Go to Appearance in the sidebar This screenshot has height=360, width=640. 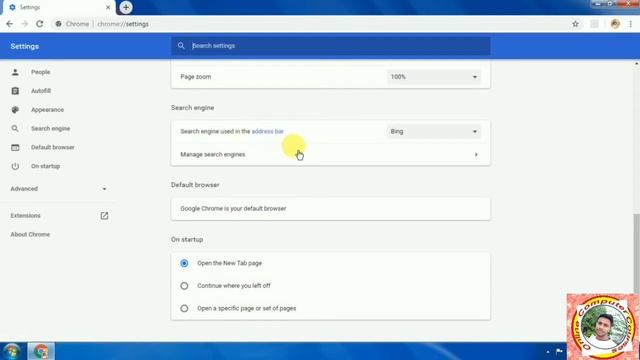point(47,110)
